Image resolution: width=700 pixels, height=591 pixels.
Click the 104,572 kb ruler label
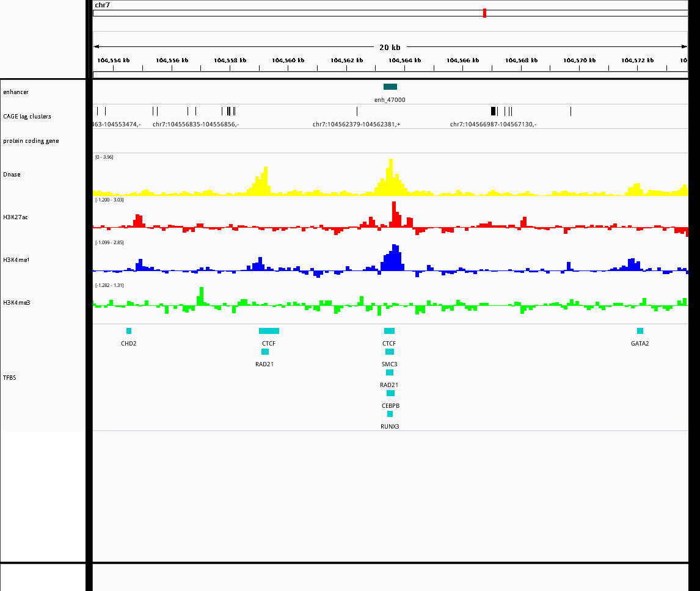coord(638,60)
